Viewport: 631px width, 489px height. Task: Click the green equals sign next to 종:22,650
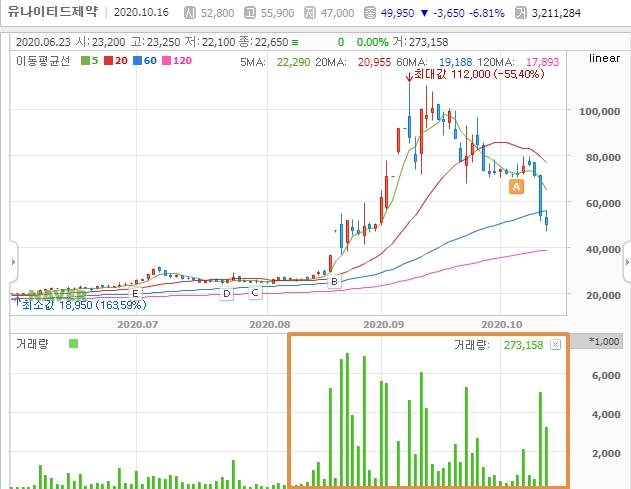[295, 42]
